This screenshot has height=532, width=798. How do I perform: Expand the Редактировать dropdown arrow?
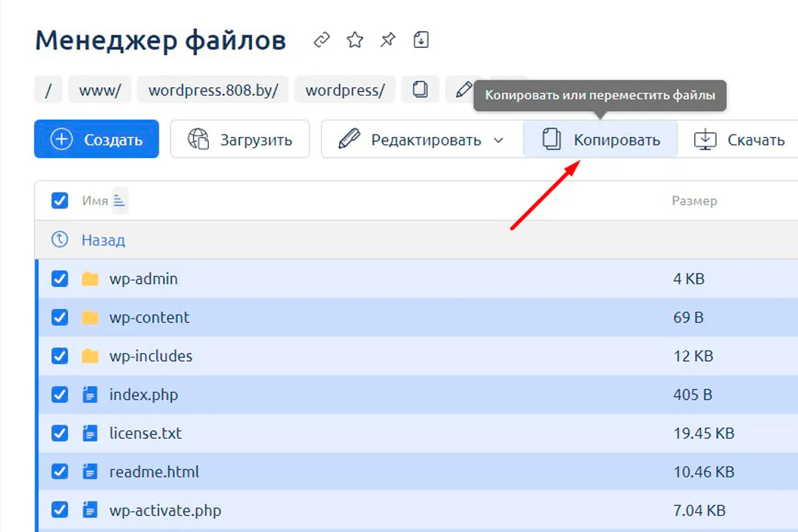point(499,140)
